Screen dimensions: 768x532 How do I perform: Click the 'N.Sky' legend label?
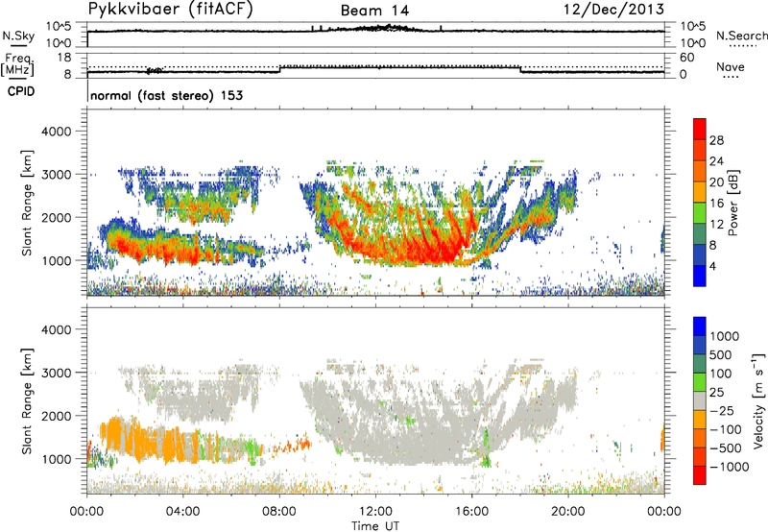coord(18,36)
